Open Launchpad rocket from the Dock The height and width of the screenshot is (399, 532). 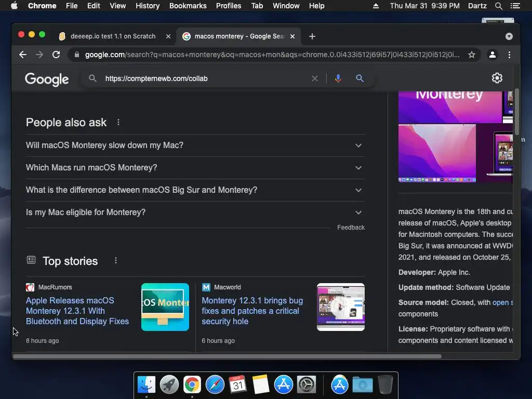[x=169, y=385]
